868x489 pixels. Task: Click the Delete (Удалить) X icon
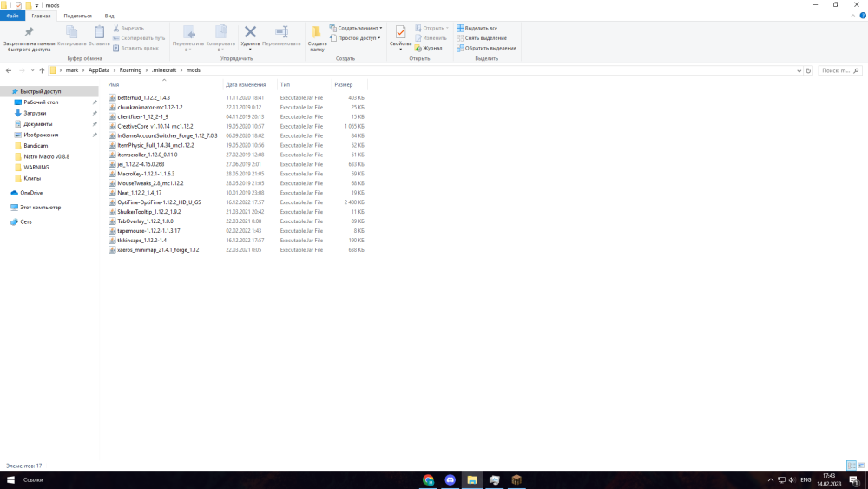pyautogui.click(x=250, y=32)
